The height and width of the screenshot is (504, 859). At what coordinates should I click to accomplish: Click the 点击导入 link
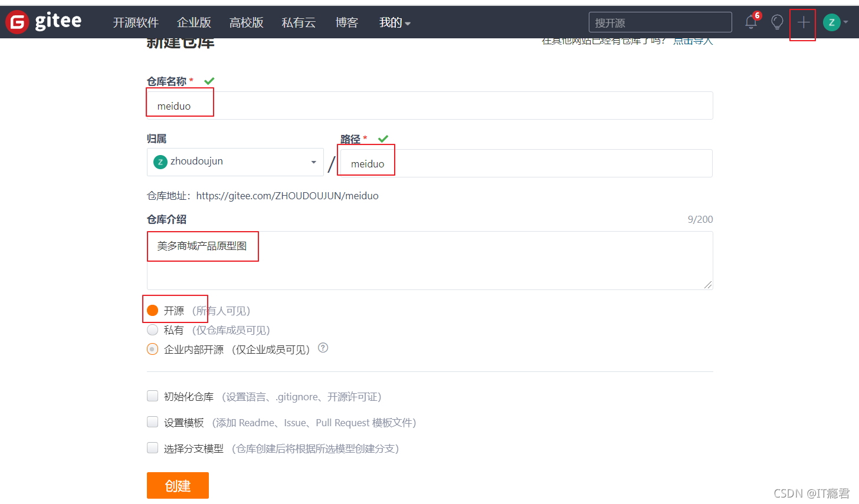click(x=693, y=41)
